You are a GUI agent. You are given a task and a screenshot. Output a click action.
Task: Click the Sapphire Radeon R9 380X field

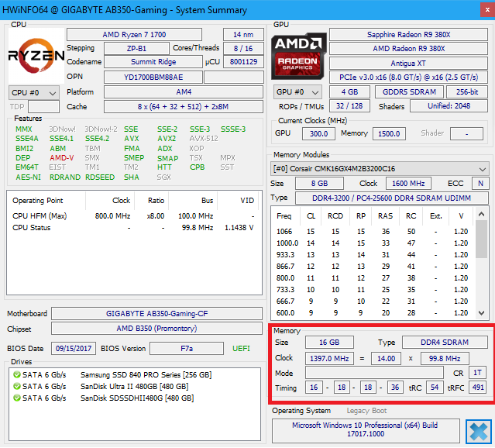click(x=408, y=35)
